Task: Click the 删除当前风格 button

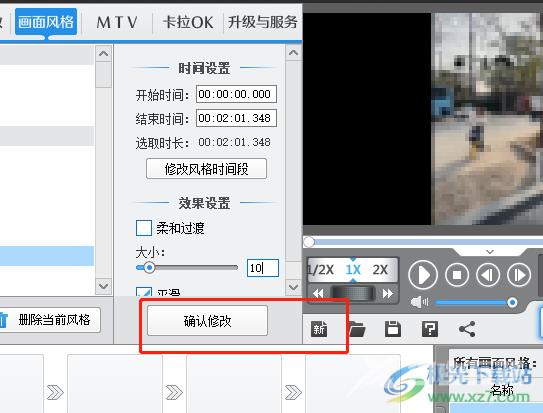Action: pos(50,320)
